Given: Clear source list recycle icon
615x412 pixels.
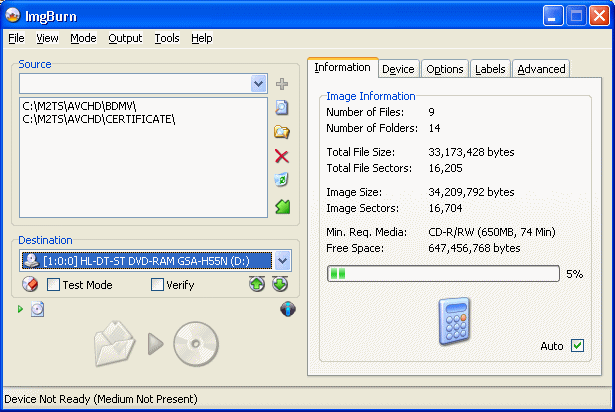Looking at the screenshot, I should click(x=282, y=180).
